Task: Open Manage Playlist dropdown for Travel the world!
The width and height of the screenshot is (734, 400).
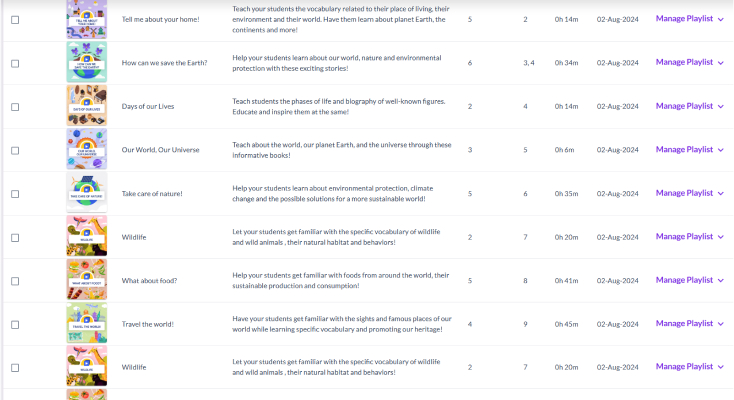Action: point(689,323)
